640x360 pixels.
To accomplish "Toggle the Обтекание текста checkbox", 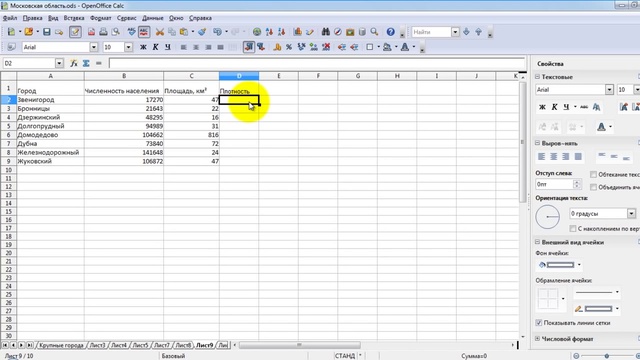I will [x=593, y=175].
